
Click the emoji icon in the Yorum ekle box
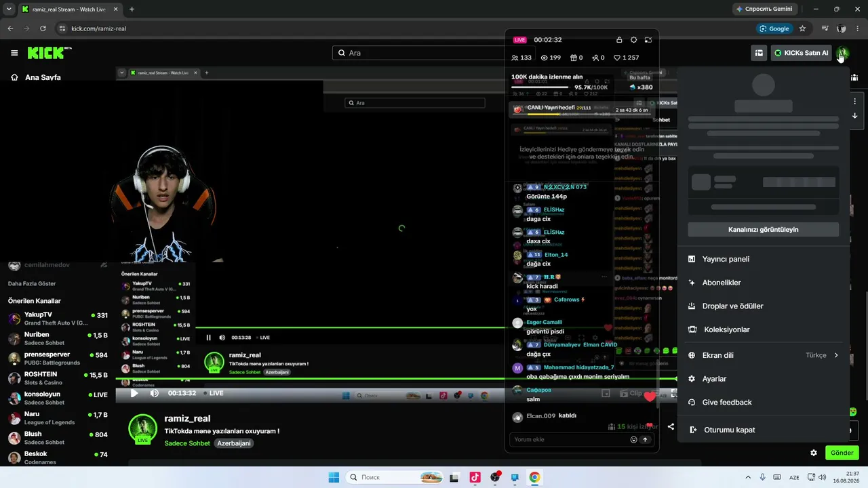tap(634, 439)
